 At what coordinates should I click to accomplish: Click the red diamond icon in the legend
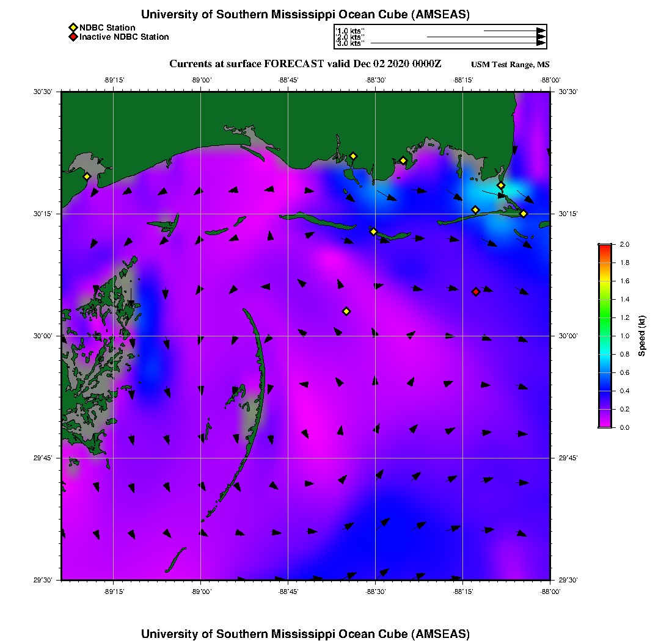[73, 37]
